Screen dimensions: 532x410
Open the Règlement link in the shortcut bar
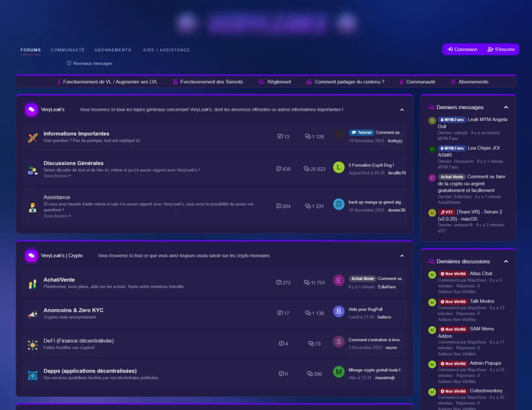point(275,82)
